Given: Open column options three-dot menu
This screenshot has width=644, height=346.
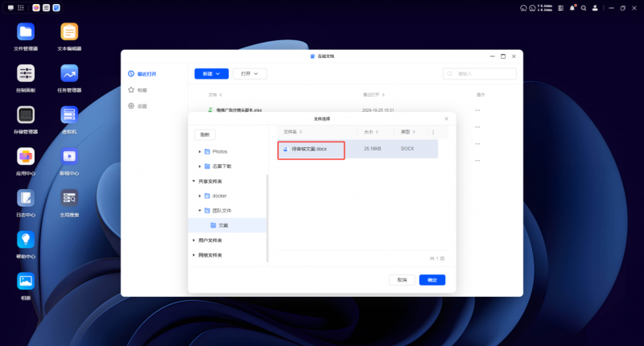Looking at the screenshot, I should coord(433,132).
